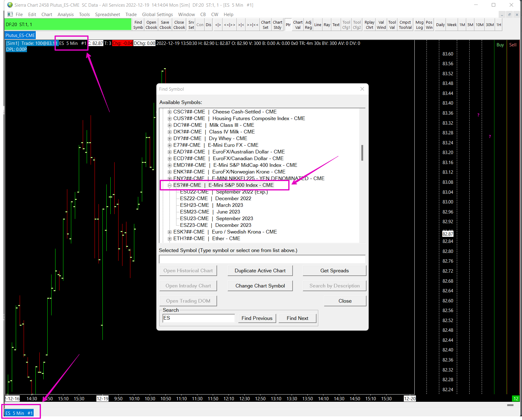Click the Buy column header
This screenshot has height=420, width=522.
[500, 45]
